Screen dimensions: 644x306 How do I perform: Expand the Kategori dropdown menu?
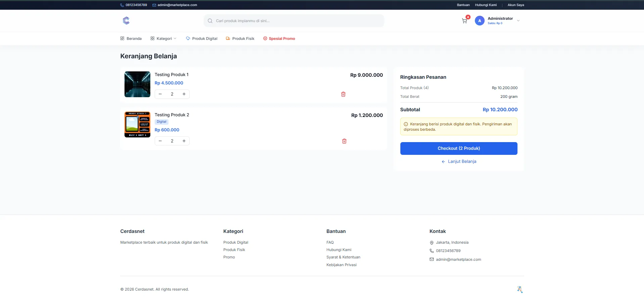click(x=164, y=39)
